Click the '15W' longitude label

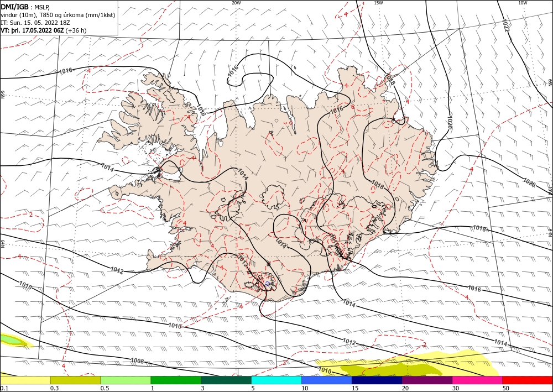tap(378, 3)
